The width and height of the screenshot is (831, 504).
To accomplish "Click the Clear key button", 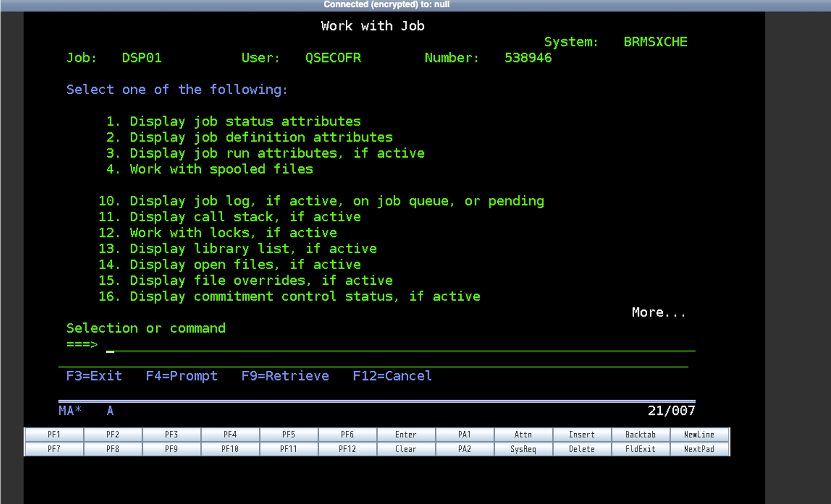I will (x=406, y=449).
